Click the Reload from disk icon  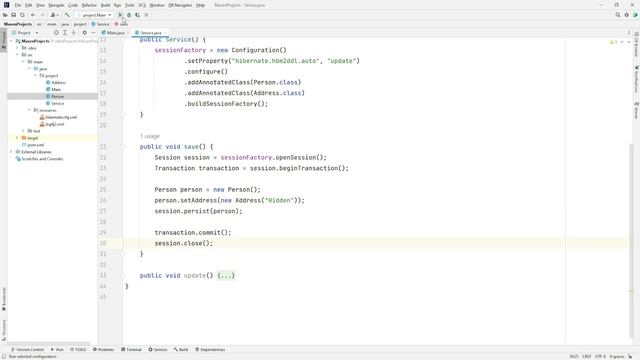point(22,15)
